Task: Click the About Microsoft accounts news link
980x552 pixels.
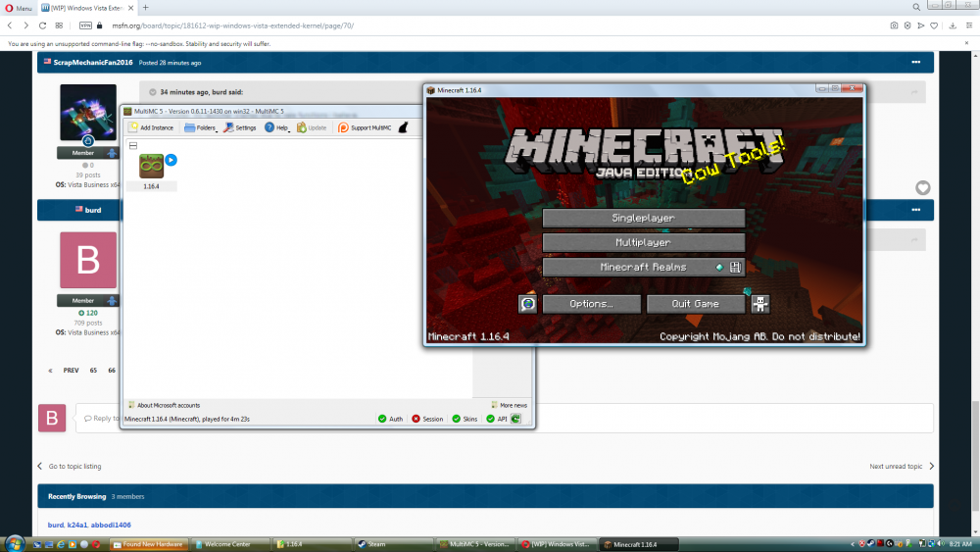Action: click(164, 405)
